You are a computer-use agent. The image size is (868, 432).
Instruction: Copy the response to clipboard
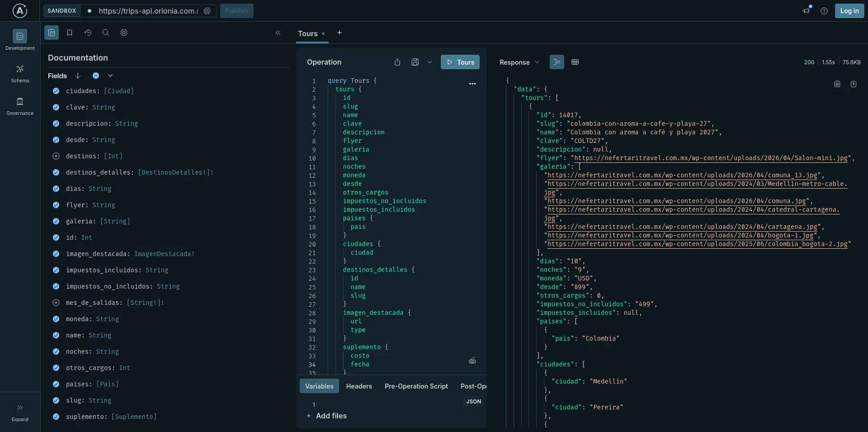coord(837,84)
